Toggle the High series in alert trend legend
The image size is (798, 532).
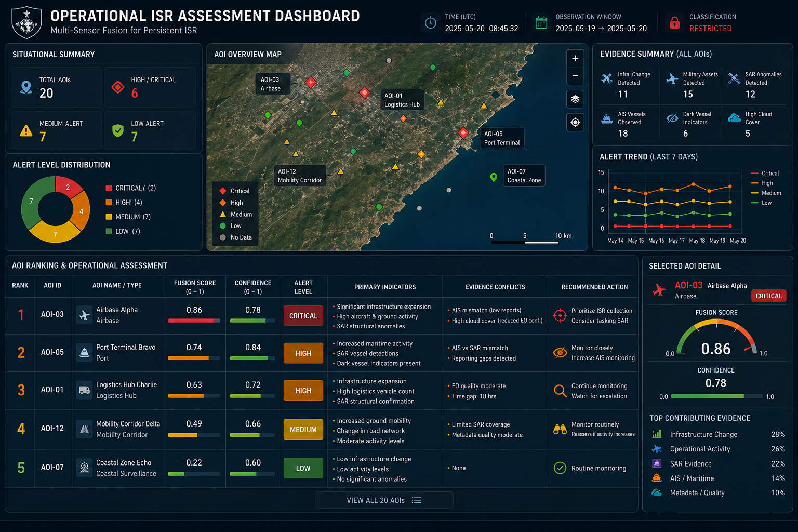[762, 183]
